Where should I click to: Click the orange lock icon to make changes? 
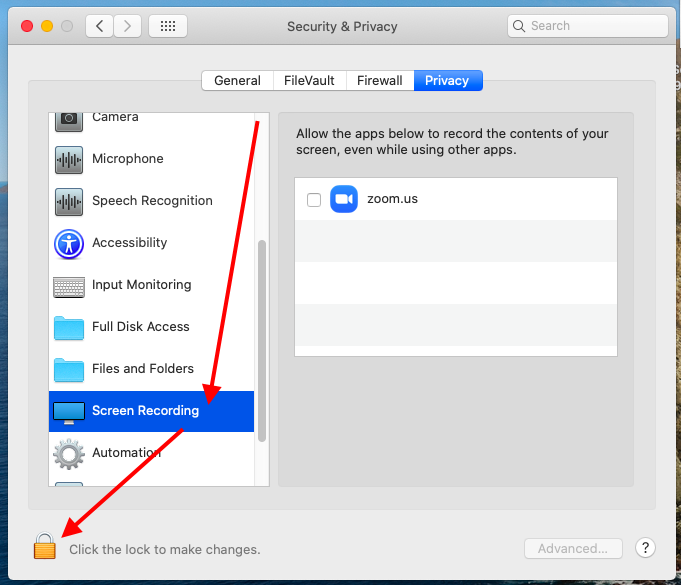coord(45,546)
